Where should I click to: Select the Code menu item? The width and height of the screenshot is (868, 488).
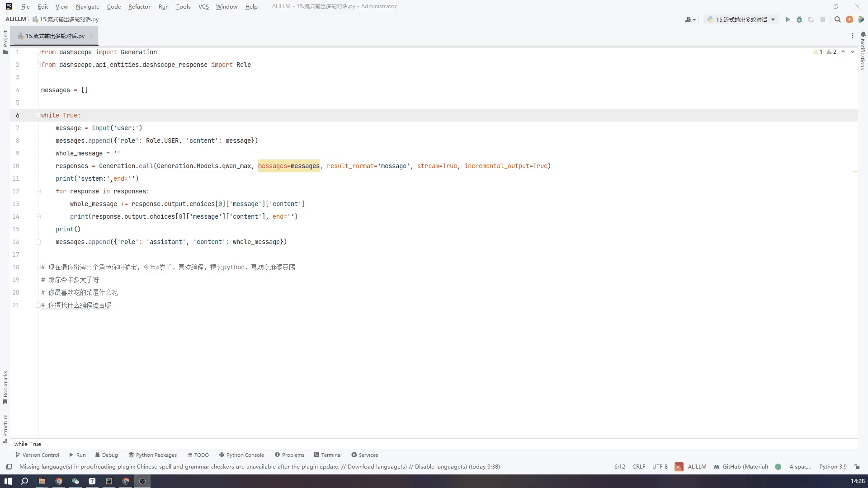point(113,7)
